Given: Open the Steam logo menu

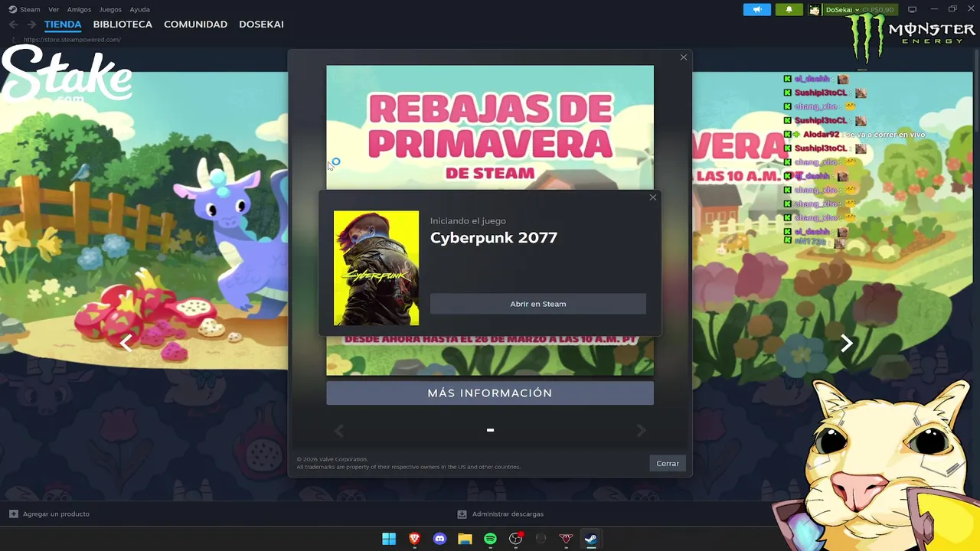Looking at the screenshot, I should pyautogui.click(x=12, y=9).
